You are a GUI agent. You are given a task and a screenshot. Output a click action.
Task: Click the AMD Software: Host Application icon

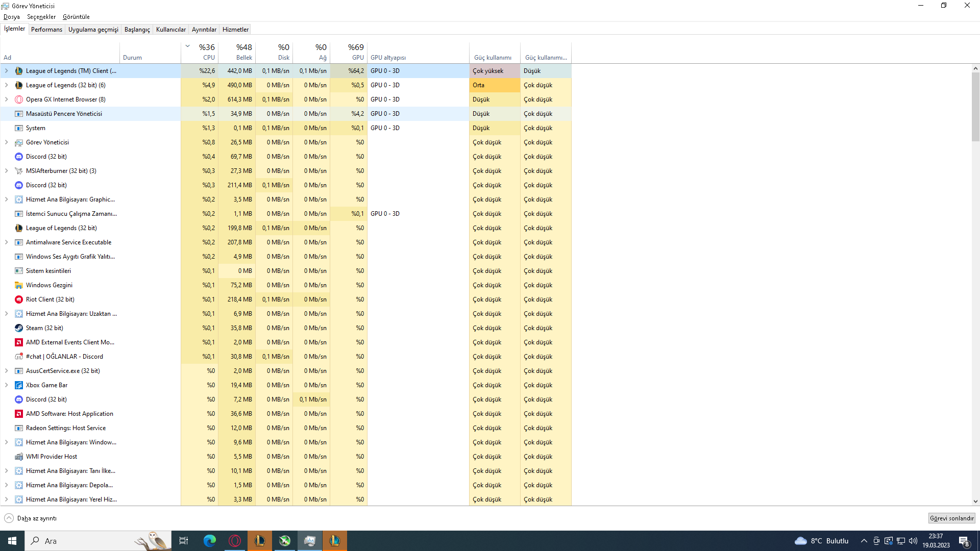click(x=19, y=414)
